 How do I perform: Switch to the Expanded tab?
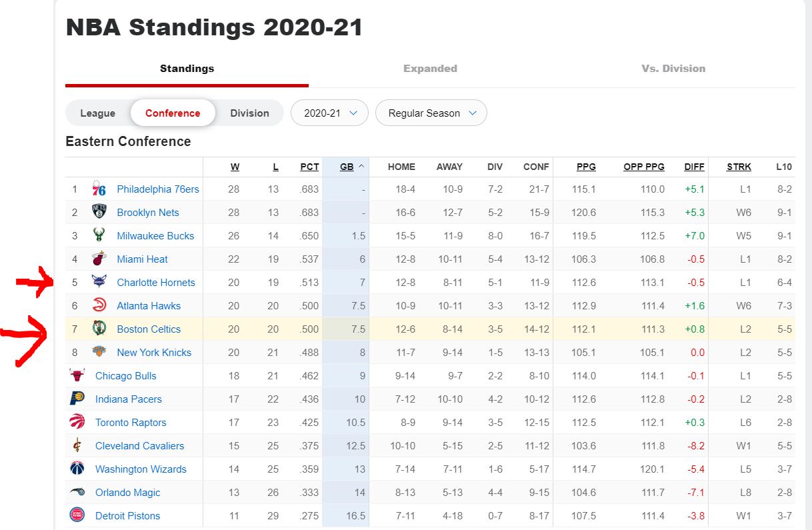click(430, 69)
